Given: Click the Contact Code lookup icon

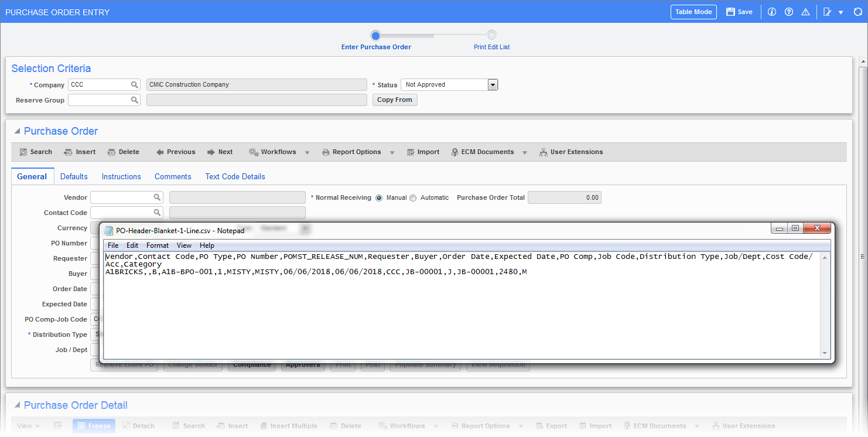Looking at the screenshot, I should pyautogui.click(x=157, y=213).
